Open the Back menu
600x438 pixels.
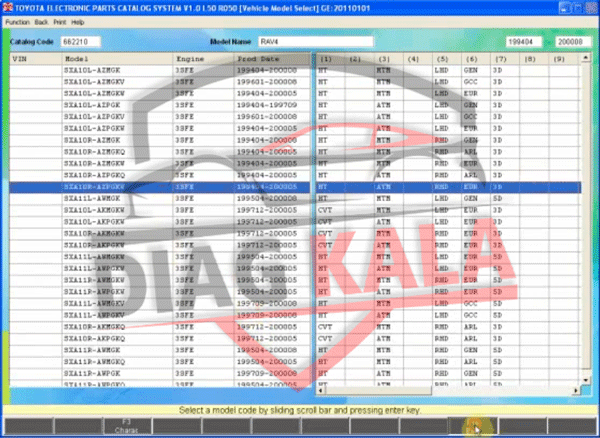pos(41,22)
